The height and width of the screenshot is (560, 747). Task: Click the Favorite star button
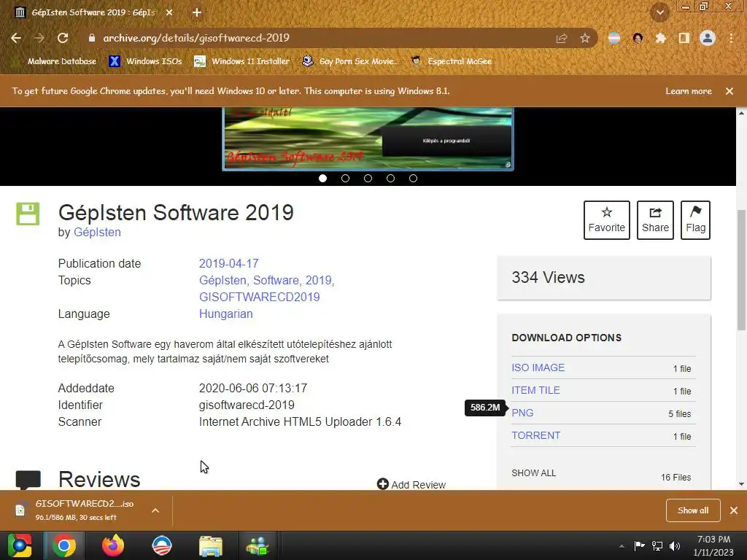[606, 220]
